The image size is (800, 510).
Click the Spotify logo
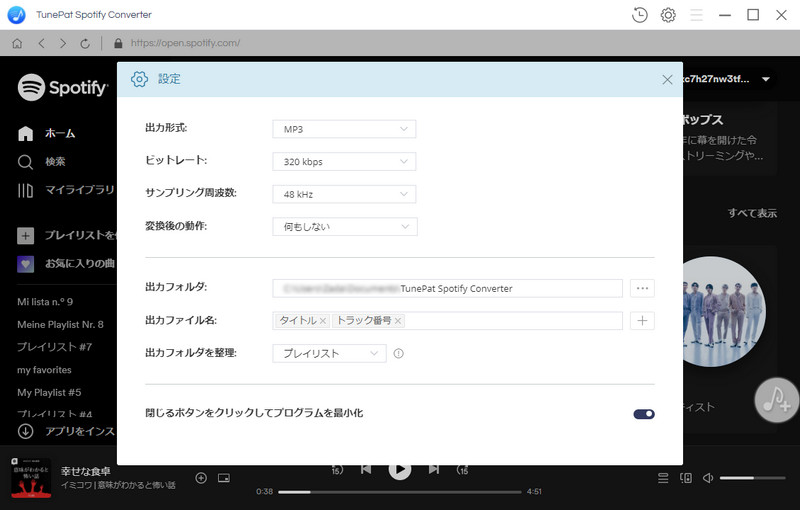tap(63, 87)
